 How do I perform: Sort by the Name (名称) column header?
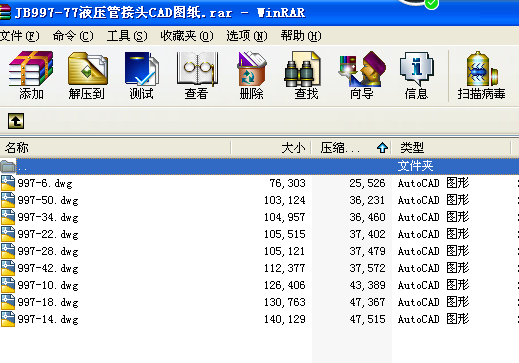tap(115, 148)
